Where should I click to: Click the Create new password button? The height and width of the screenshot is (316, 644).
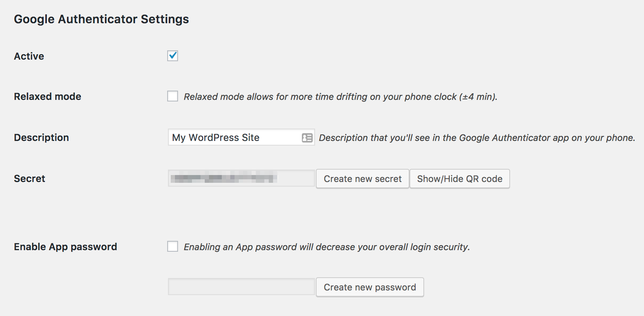tap(370, 287)
